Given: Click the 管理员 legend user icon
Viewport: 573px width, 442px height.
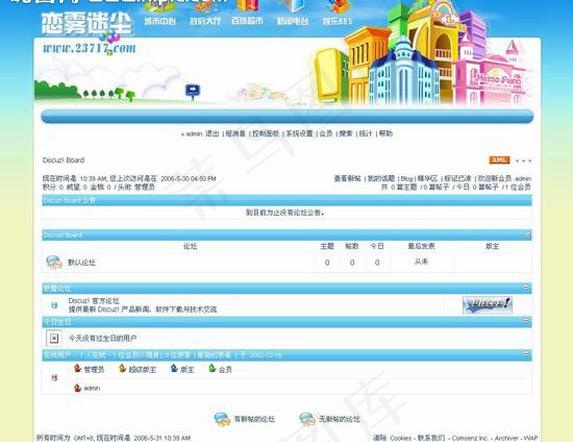Looking at the screenshot, I should 77,369.
